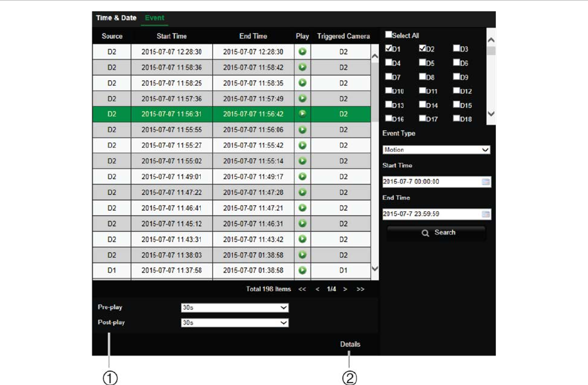Open the Details link
588x385 pixels.
(350, 344)
